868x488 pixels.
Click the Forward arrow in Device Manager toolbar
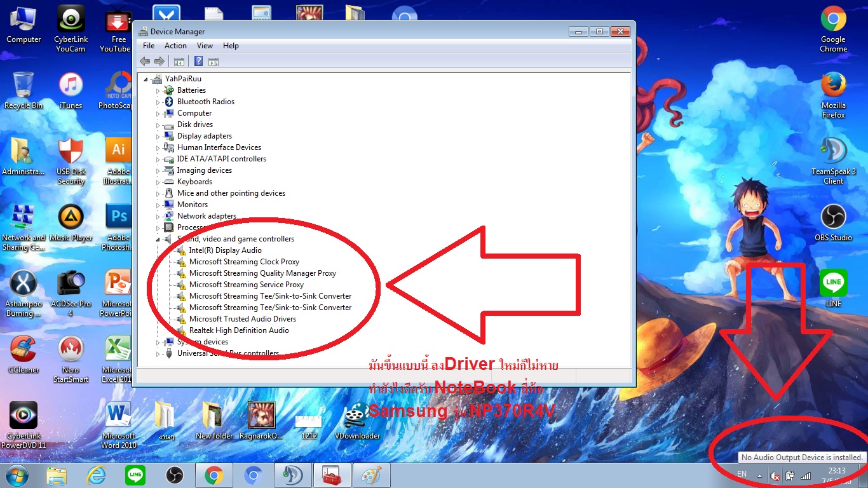[159, 62]
